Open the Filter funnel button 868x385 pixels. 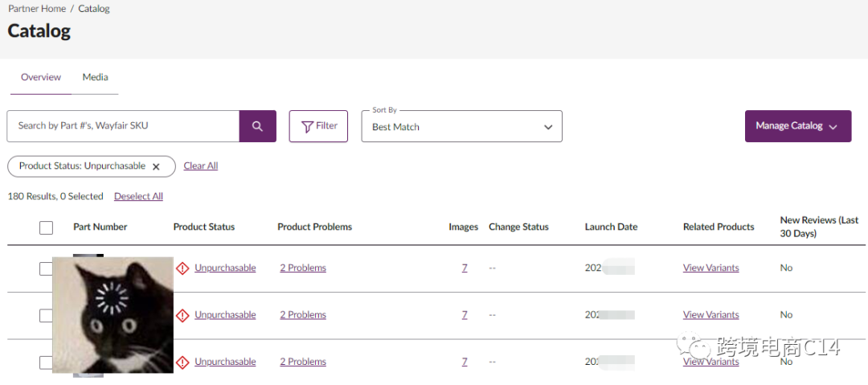(318, 126)
